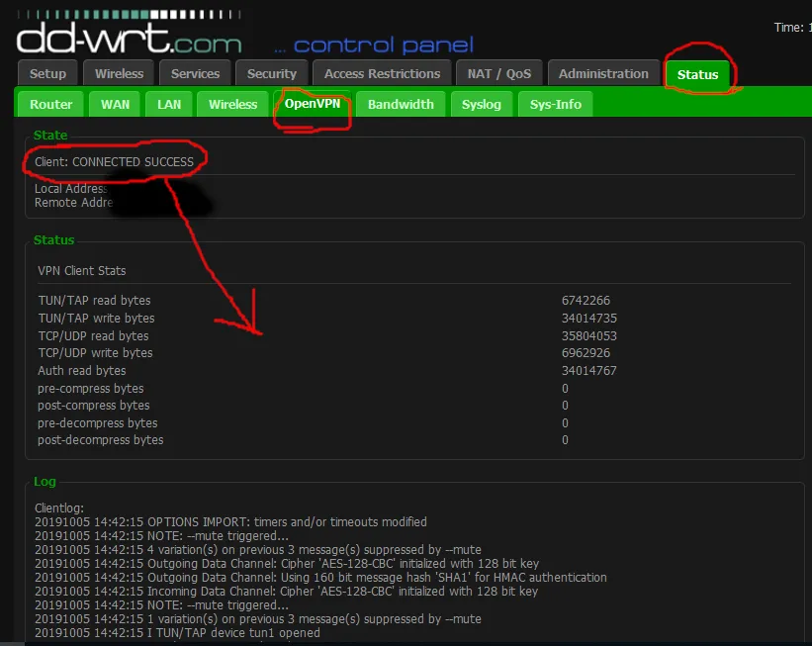Open the Wireless status sub-tab
812x646 pixels.
[x=233, y=104]
